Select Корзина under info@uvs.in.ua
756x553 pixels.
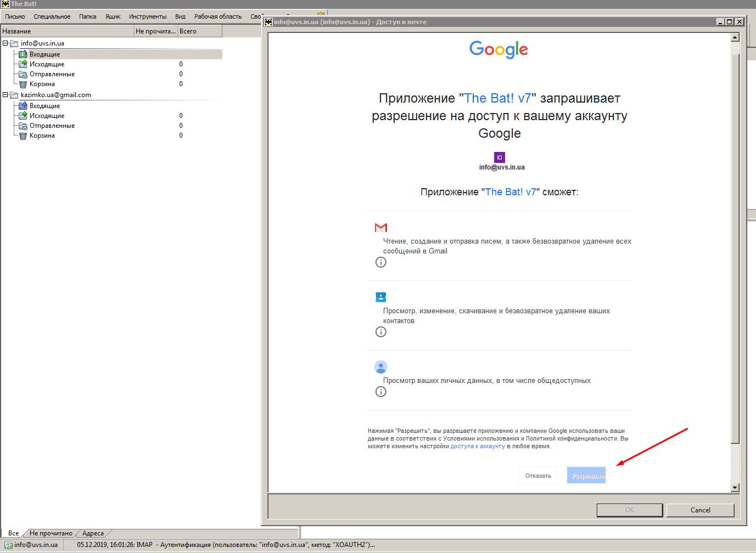coord(42,84)
